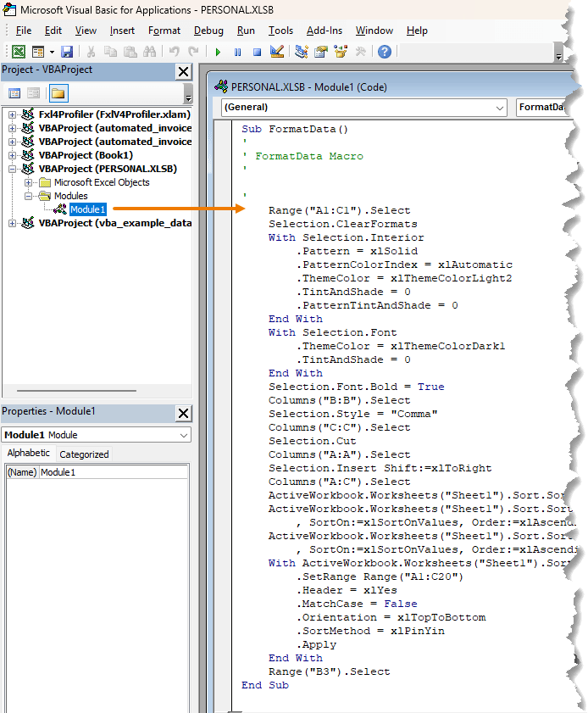Open Properties Window toolbar icon

321,52
